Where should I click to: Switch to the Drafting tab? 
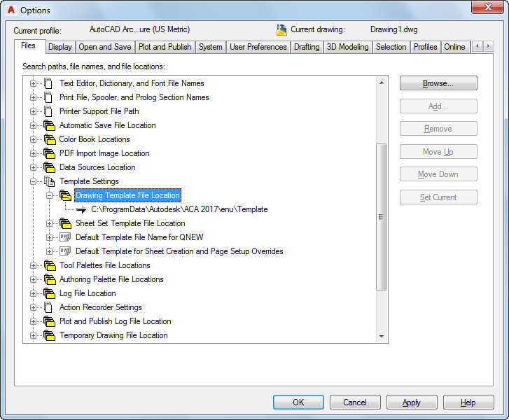[x=307, y=47]
